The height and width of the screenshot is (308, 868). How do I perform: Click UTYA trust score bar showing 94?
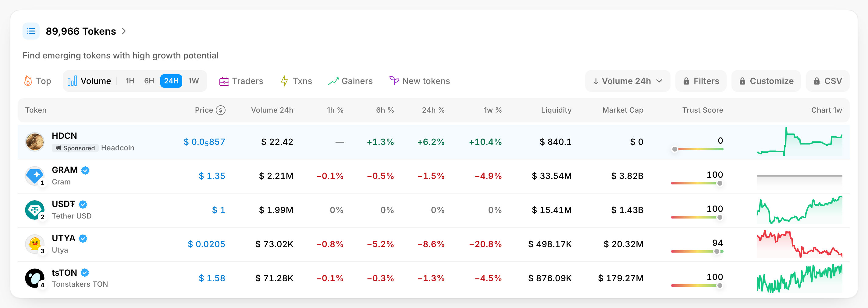[697, 251]
